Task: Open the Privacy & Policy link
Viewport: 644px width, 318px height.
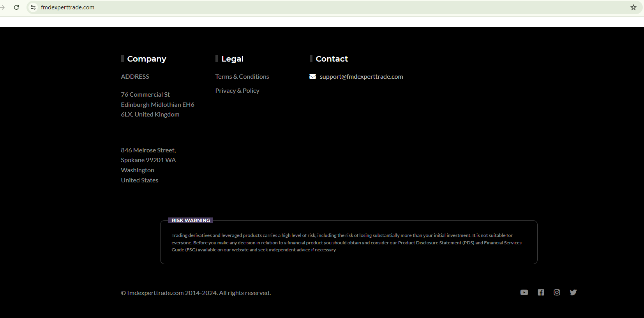Action: 237,91
